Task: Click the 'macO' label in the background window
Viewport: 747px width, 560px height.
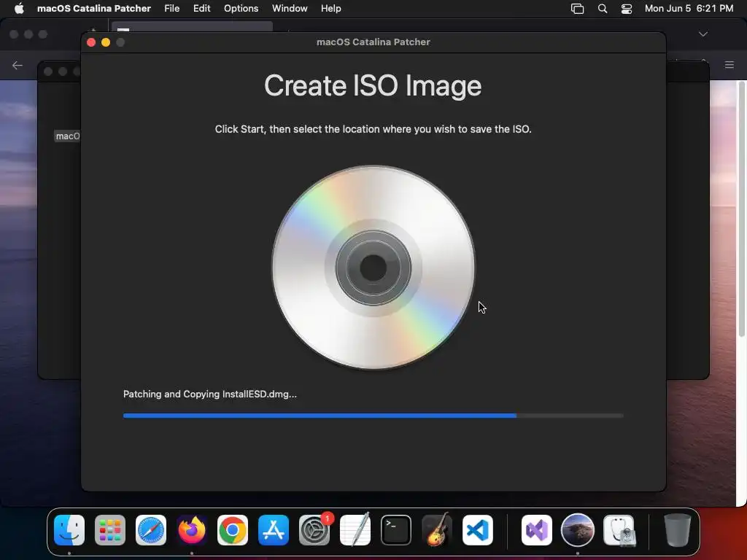Action: (68, 136)
